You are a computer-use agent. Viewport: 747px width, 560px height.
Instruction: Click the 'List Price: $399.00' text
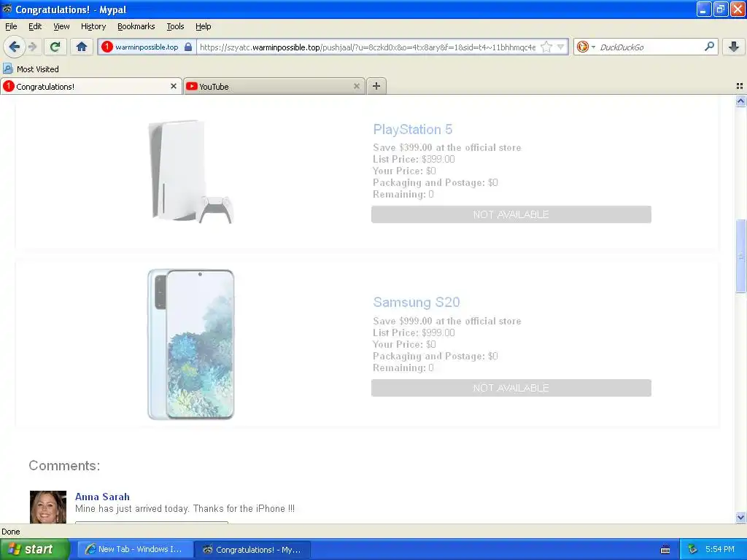click(x=414, y=159)
